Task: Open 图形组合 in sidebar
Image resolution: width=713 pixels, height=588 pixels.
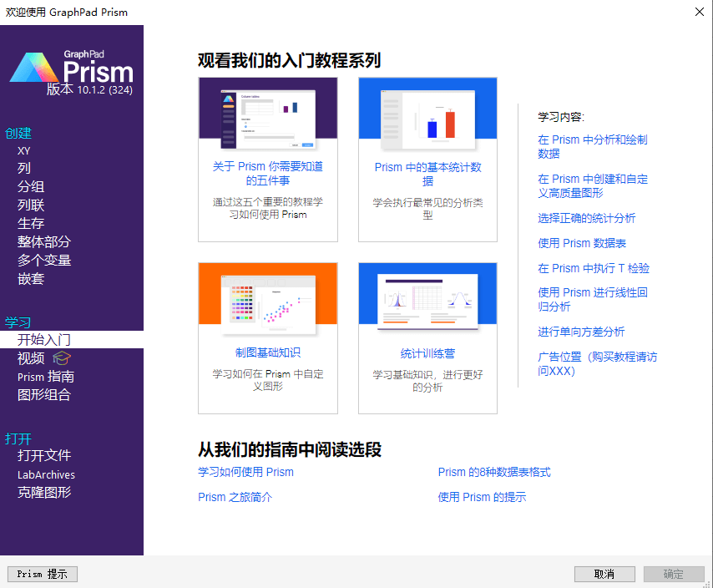Action: (44, 395)
